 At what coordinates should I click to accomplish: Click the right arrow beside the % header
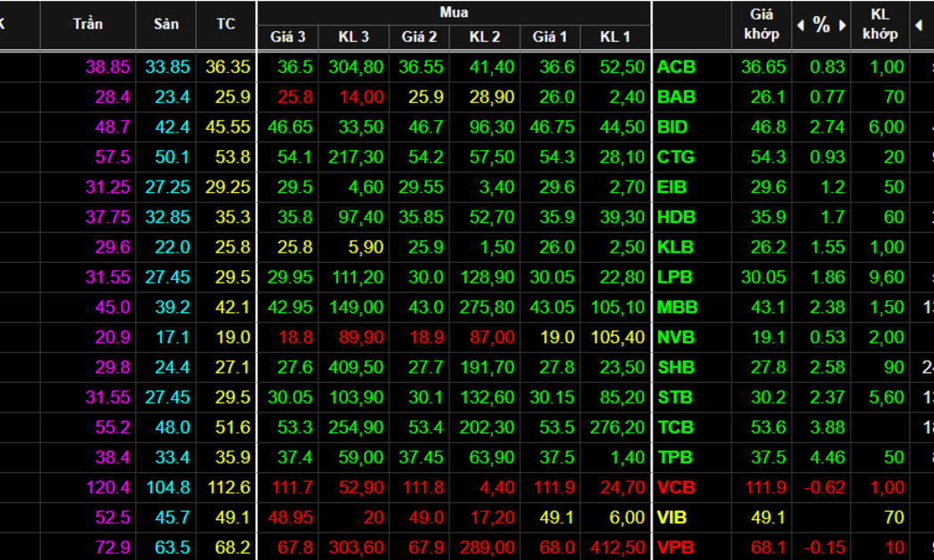(842, 25)
